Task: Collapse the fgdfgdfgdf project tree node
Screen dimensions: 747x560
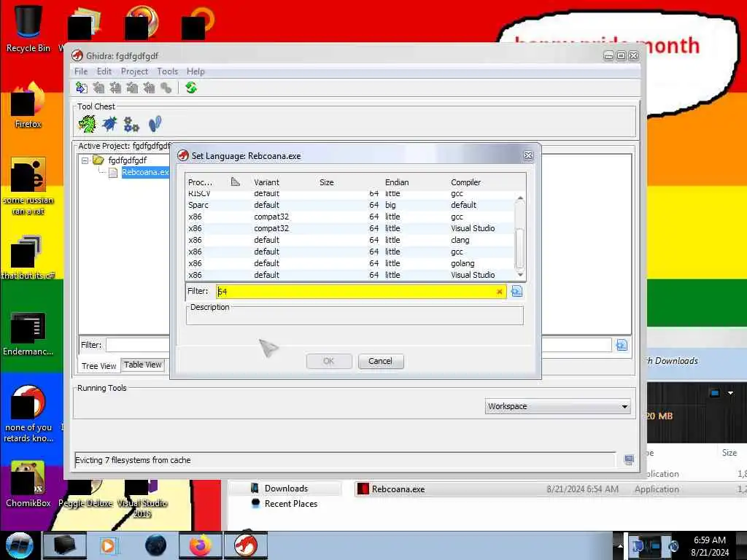Action: (85, 160)
